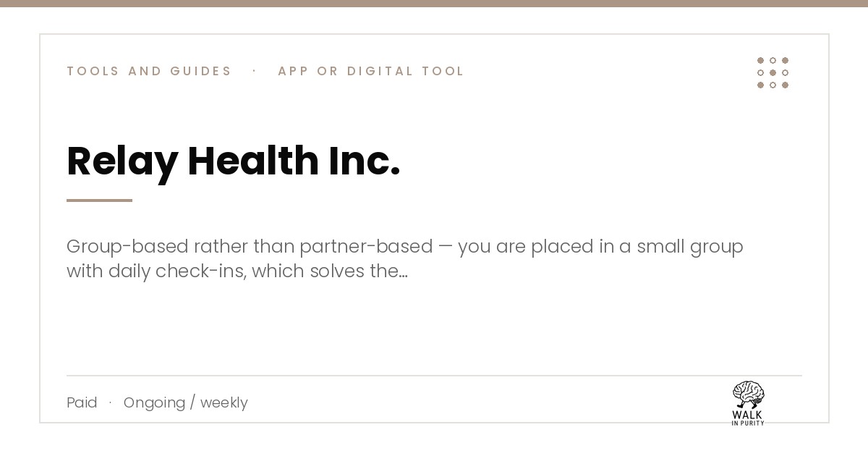868x456 pixels.
Task: Click separator dot between category labels
Action: 255,71
